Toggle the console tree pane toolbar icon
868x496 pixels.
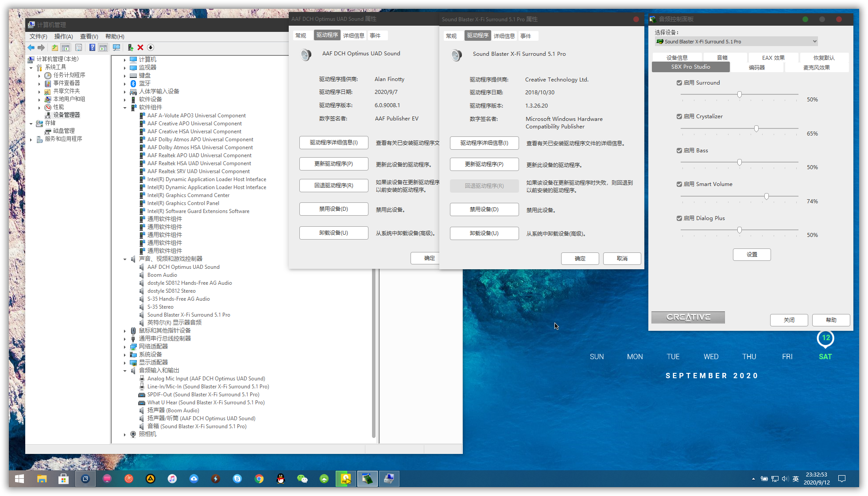point(66,47)
